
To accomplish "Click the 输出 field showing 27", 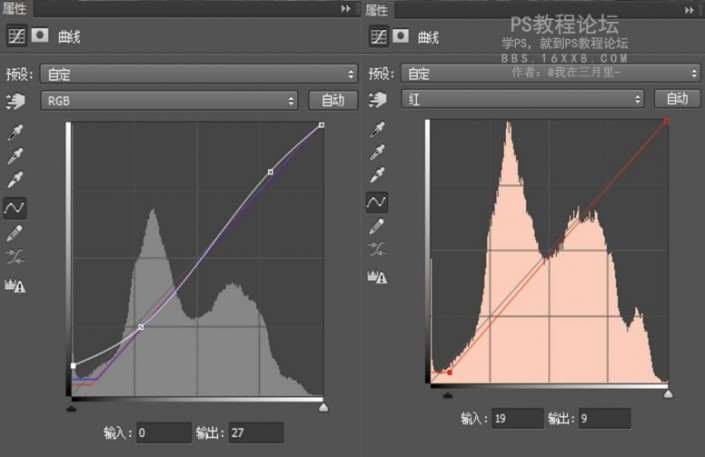I will point(256,432).
